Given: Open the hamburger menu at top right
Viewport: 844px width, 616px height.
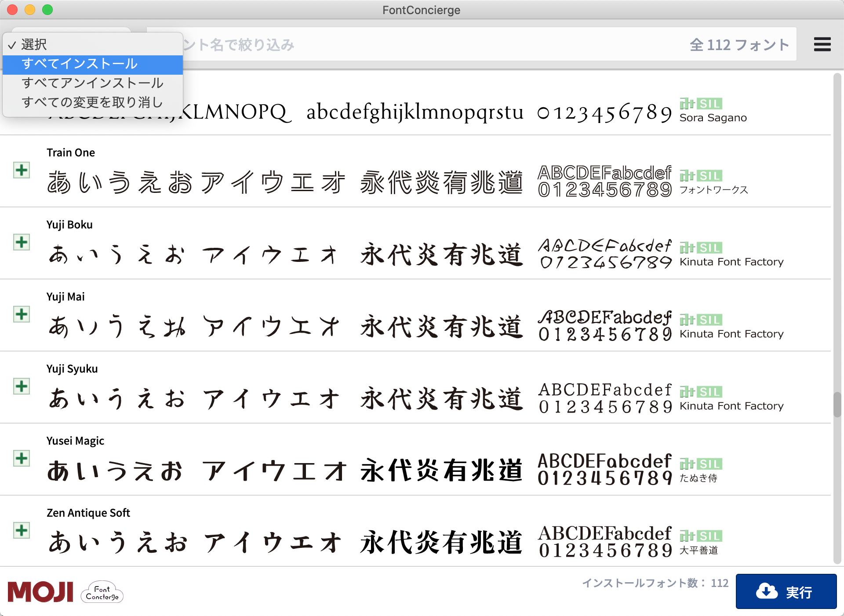Looking at the screenshot, I should tap(822, 44).
